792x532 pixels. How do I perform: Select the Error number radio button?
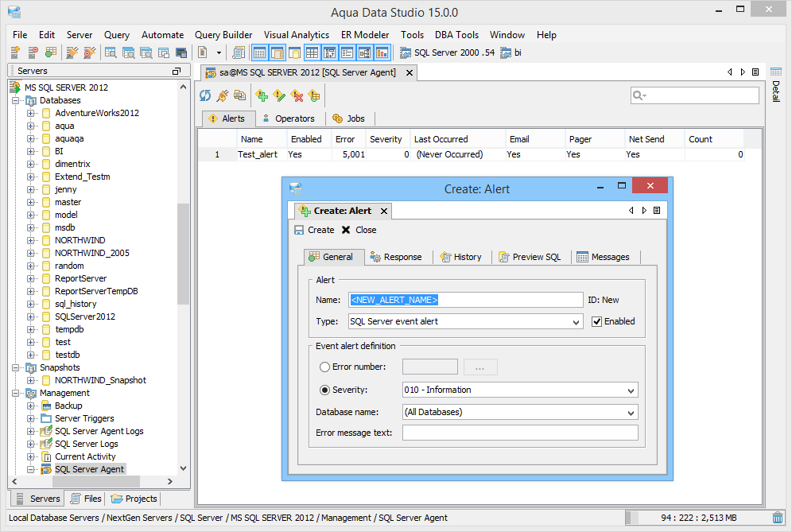(324, 367)
